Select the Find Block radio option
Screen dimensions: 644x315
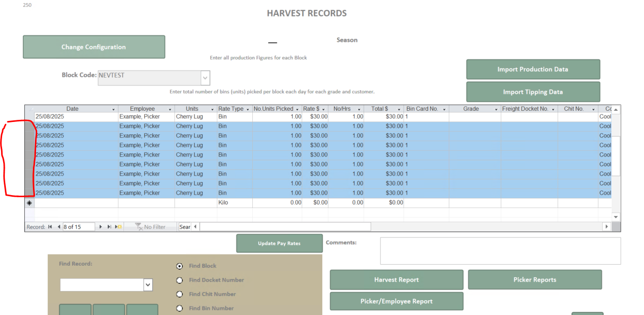point(180,266)
